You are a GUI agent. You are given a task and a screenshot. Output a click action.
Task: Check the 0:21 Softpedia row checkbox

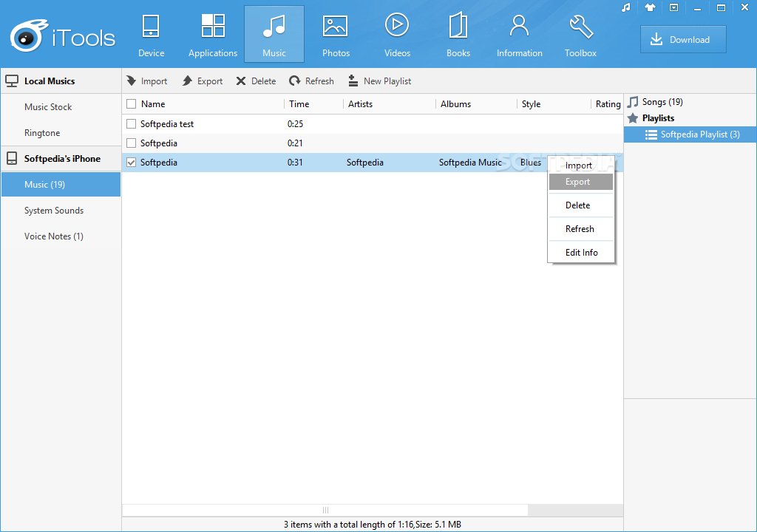(132, 143)
